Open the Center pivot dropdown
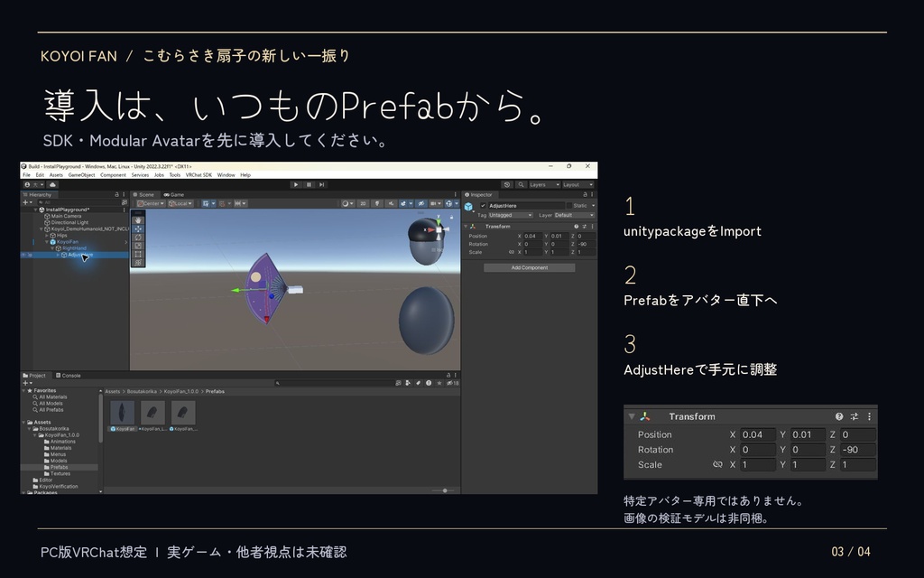The height and width of the screenshot is (578, 924). coord(151,203)
